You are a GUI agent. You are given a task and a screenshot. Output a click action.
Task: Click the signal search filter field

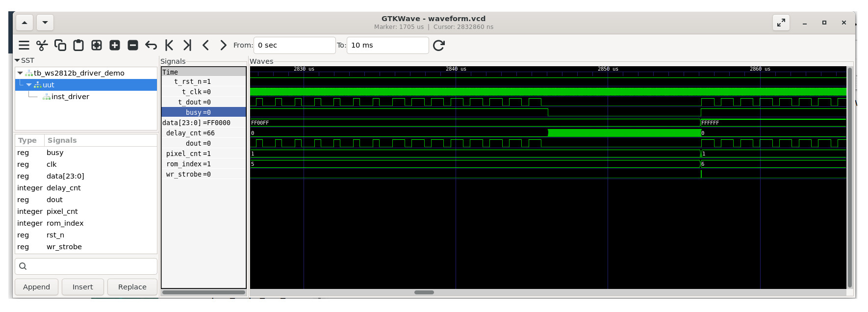point(86,266)
